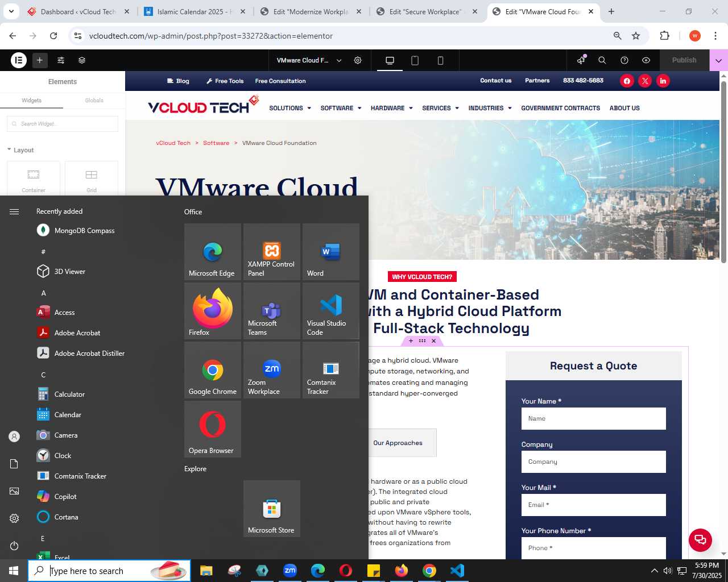Open the Free Consultation link
This screenshot has height=582, width=728.
[280, 81]
